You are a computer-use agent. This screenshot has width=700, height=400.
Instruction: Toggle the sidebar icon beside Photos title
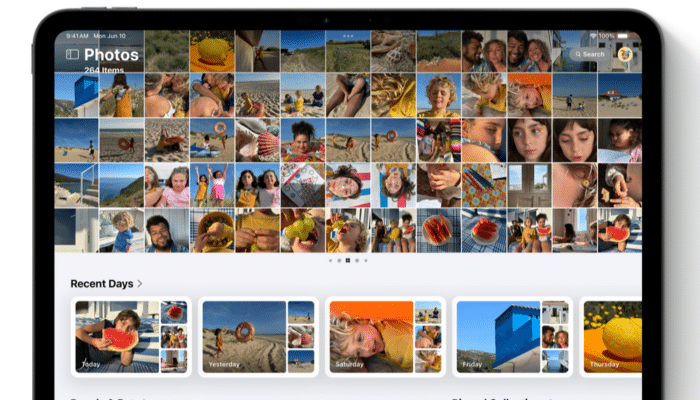(72, 54)
